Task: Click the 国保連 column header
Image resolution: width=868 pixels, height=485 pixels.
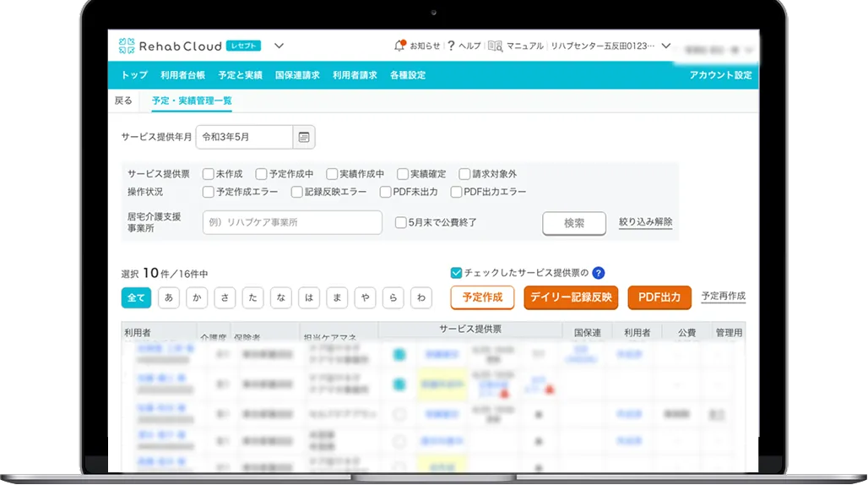Action: [588, 333]
